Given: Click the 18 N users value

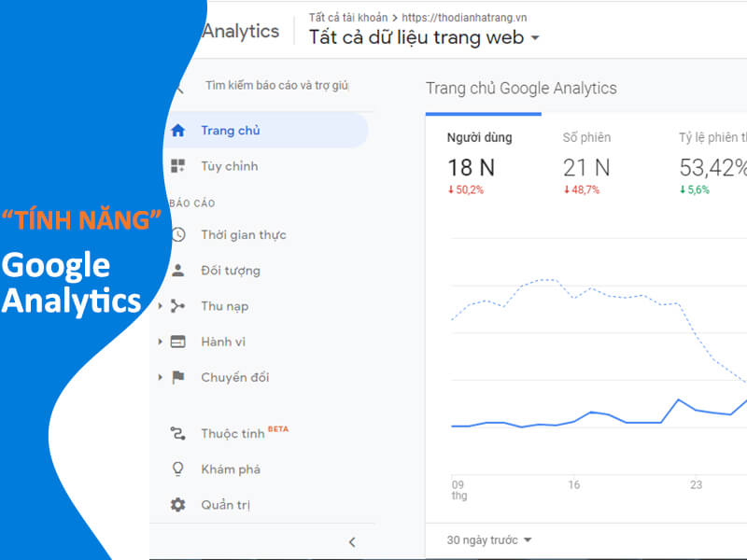Looking at the screenshot, I should click(x=472, y=168).
